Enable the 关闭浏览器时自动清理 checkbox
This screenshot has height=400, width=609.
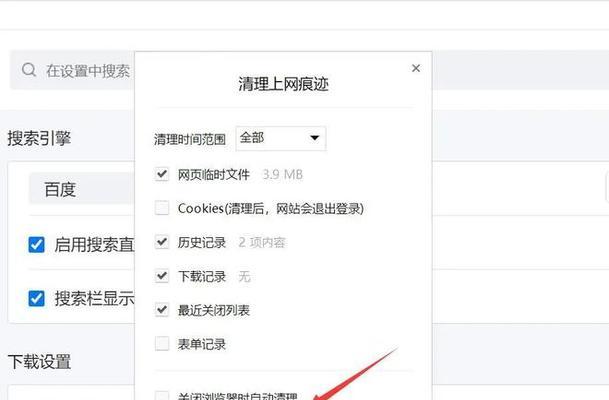(162, 395)
